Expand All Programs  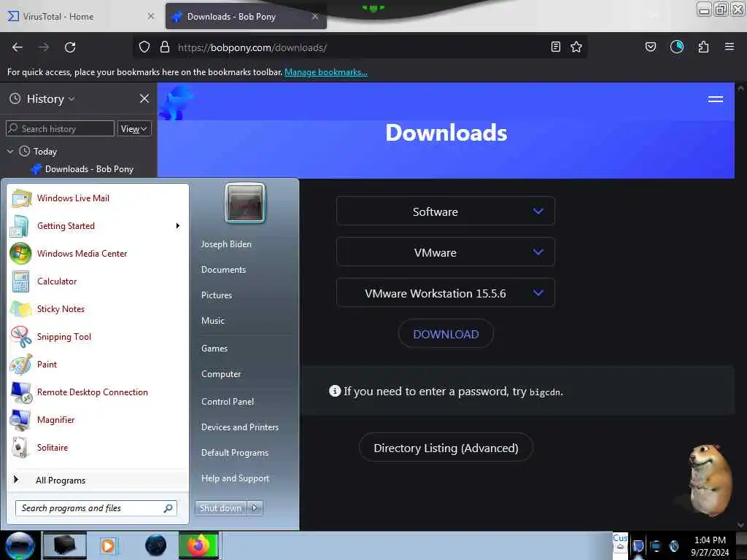pos(98,480)
